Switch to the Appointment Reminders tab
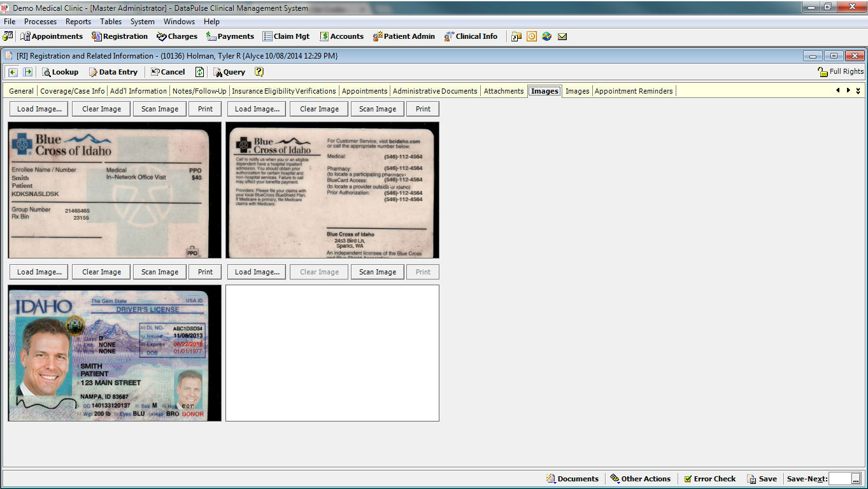The height and width of the screenshot is (489, 868). tap(633, 91)
